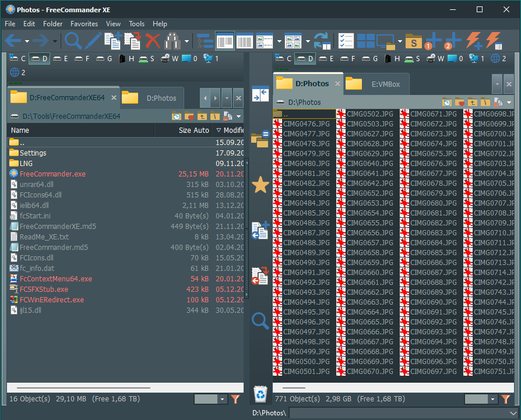Sort by the Name column header
This screenshot has width=521, height=420.
click(x=81, y=130)
